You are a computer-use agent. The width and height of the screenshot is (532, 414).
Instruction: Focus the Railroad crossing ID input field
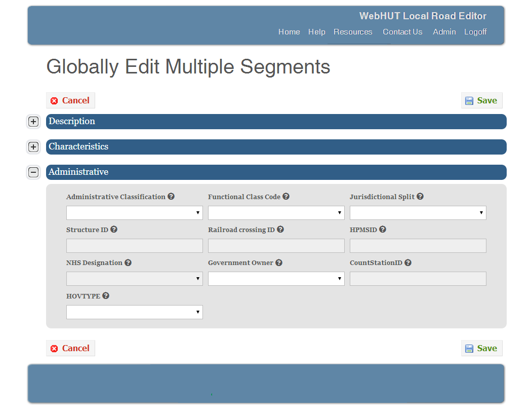(276, 246)
